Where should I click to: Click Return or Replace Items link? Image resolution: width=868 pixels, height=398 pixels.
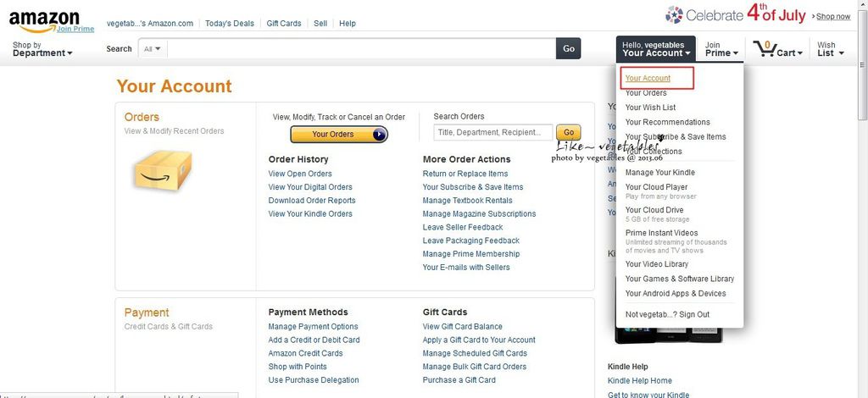click(465, 174)
